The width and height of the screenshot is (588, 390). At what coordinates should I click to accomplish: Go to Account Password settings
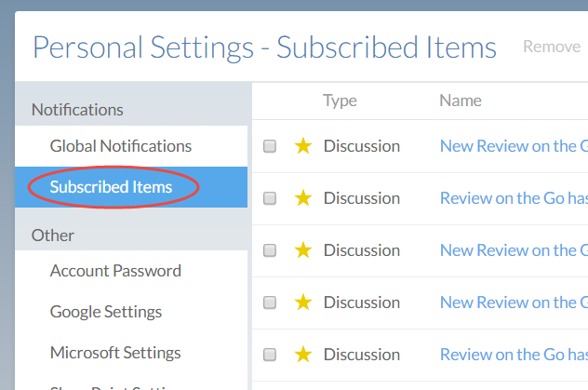coord(115,271)
